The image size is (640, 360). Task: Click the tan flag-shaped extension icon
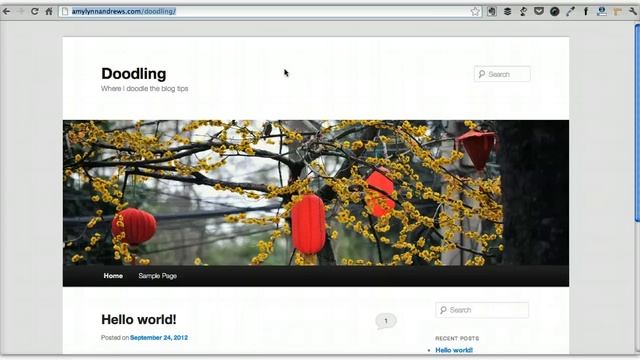[617, 11]
